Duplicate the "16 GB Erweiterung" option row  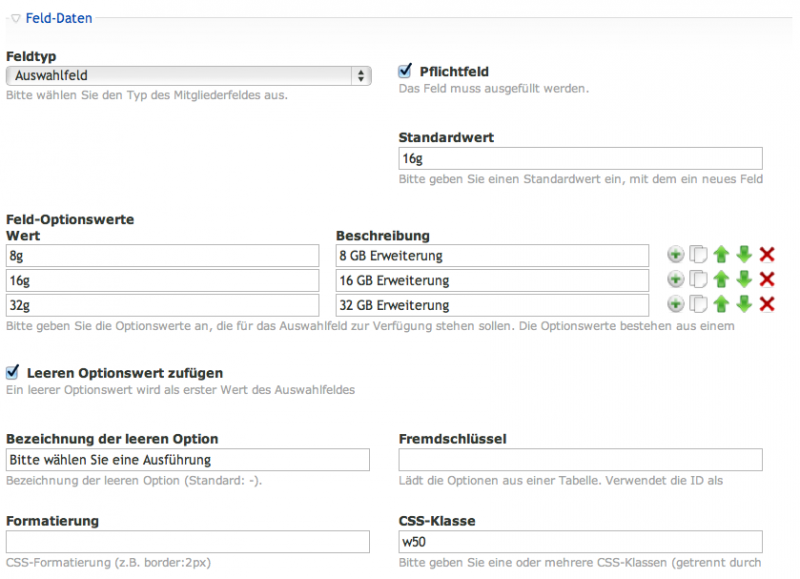(x=698, y=280)
